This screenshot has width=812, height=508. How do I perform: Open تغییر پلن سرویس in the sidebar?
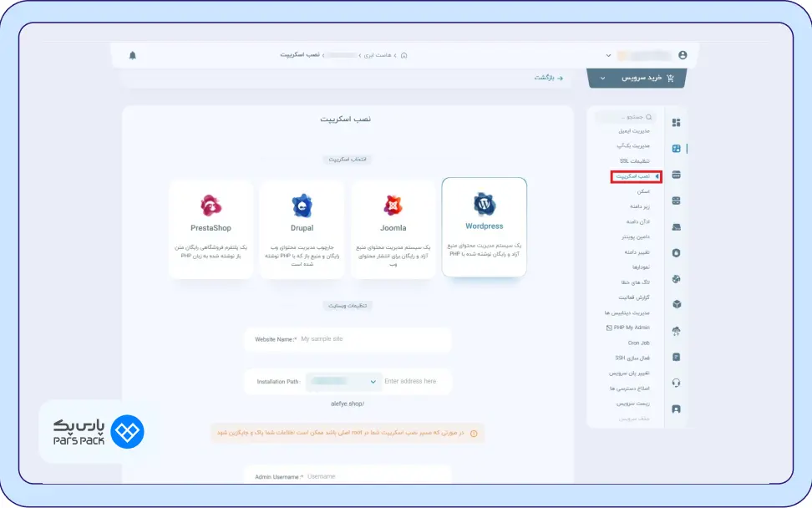[629, 373]
